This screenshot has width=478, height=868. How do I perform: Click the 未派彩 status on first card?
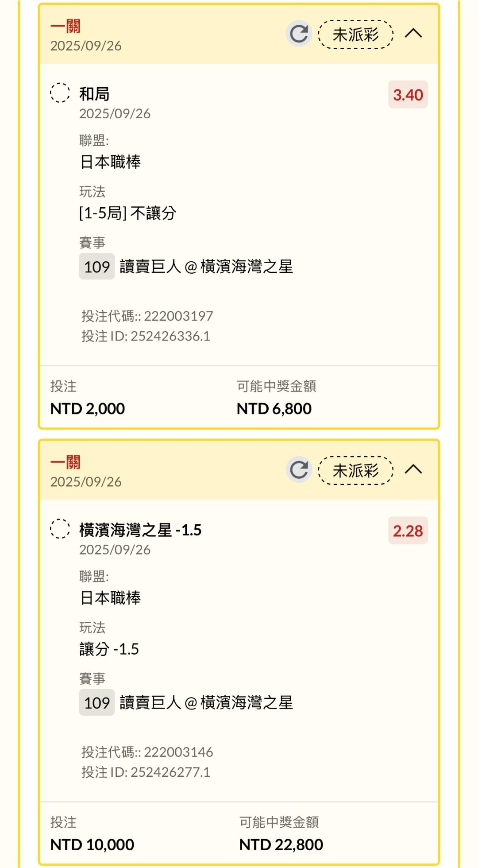pos(355,34)
